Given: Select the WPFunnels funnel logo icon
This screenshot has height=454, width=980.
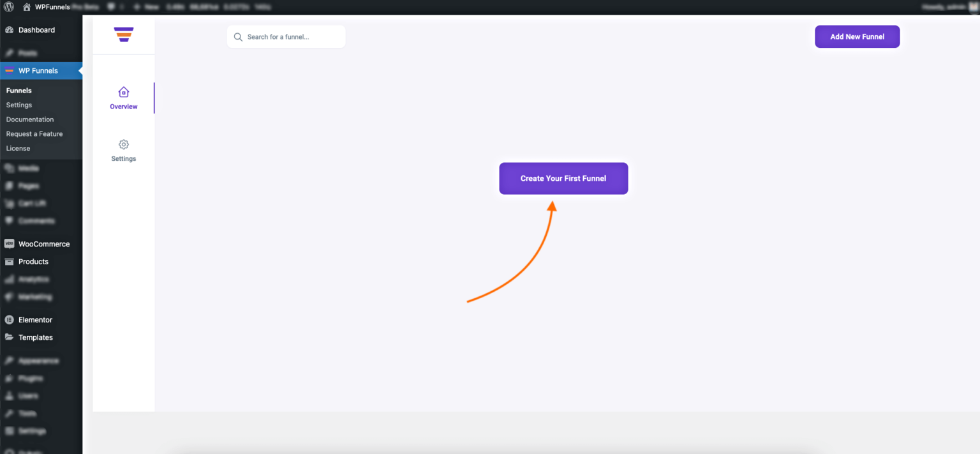Looking at the screenshot, I should coord(123,35).
